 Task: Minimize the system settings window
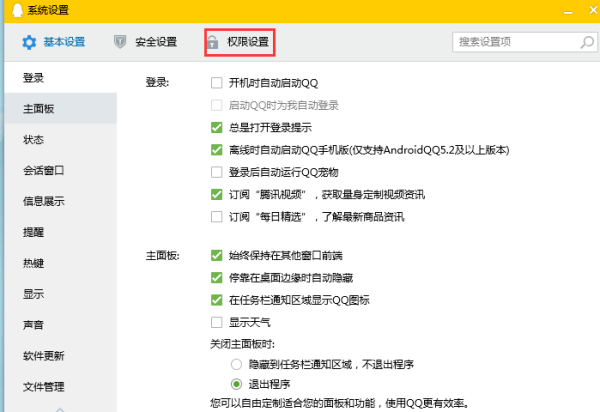coord(568,11)
